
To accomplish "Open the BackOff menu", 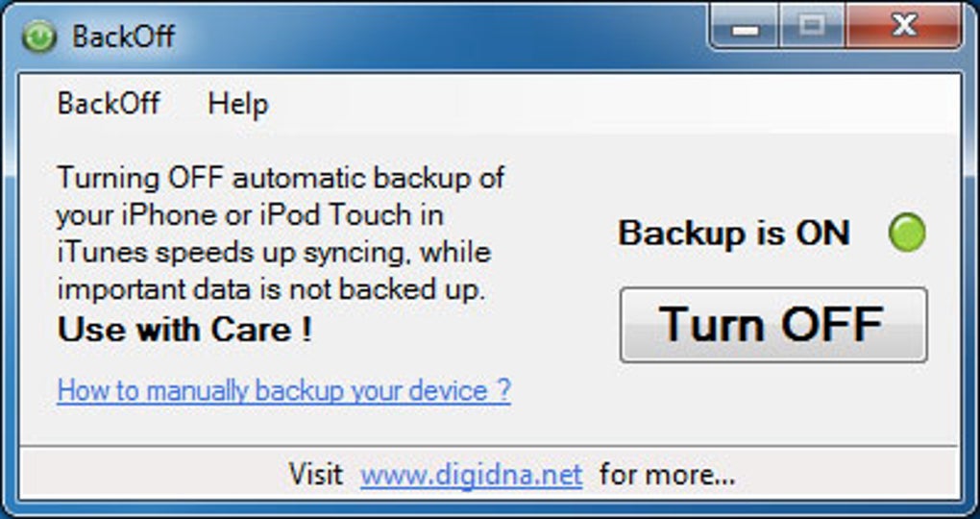I will (109, 104).
